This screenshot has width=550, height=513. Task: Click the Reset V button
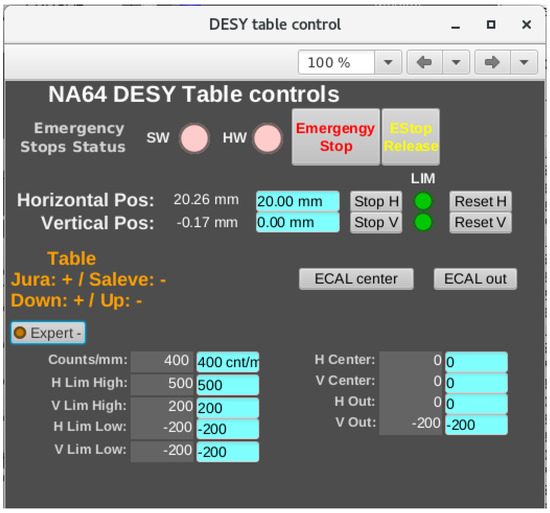[x=481, y=222]
